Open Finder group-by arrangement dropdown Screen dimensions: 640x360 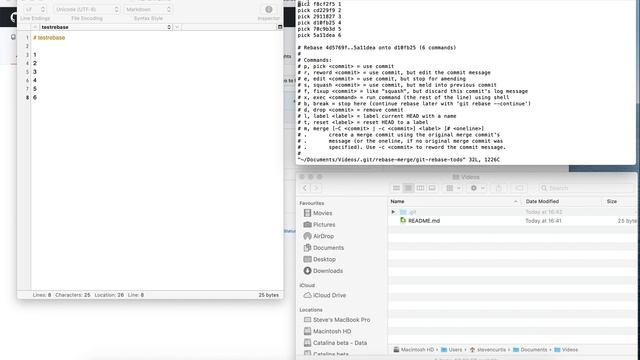click(453, 188)
